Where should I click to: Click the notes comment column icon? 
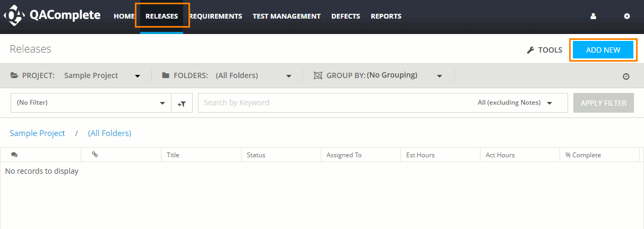[x=14, y=155]
